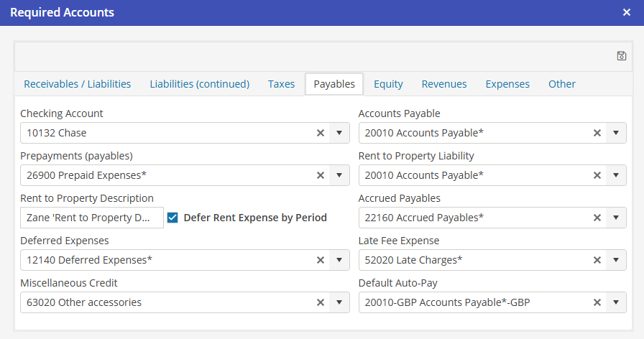
Task: Go to the Equity tab
Action: coord(388,84)
